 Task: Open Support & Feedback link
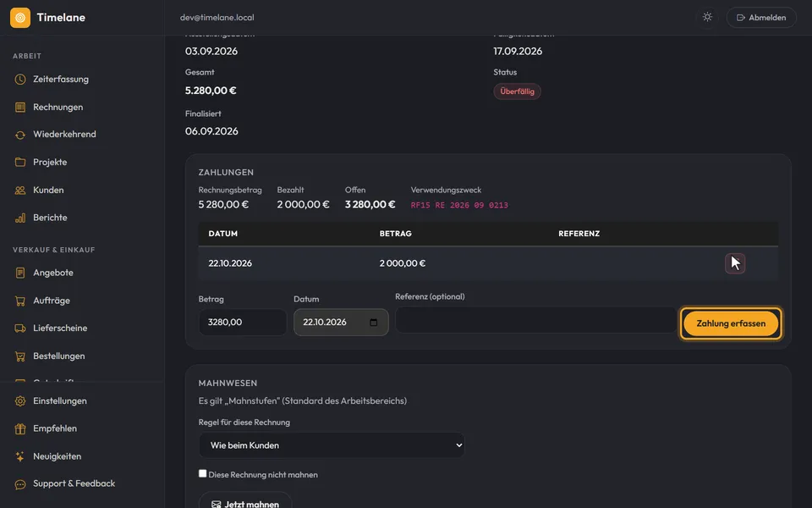74,483
